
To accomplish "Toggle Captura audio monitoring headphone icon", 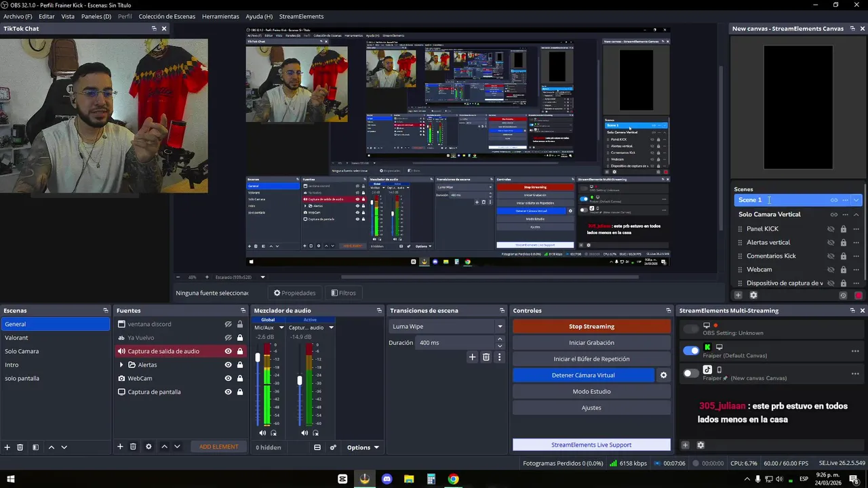I will click(x=315, y=432).
